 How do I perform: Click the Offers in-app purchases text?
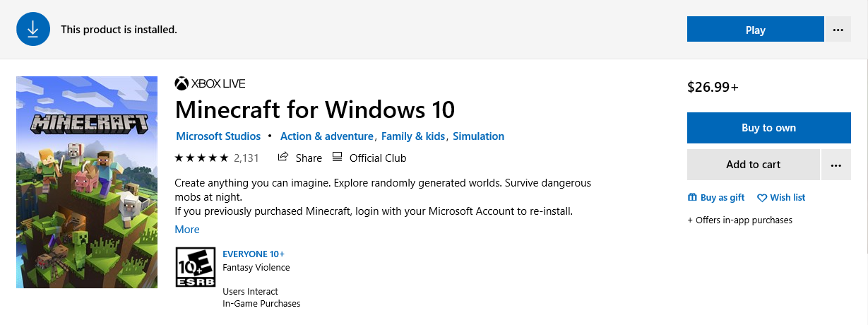point(739,220)
